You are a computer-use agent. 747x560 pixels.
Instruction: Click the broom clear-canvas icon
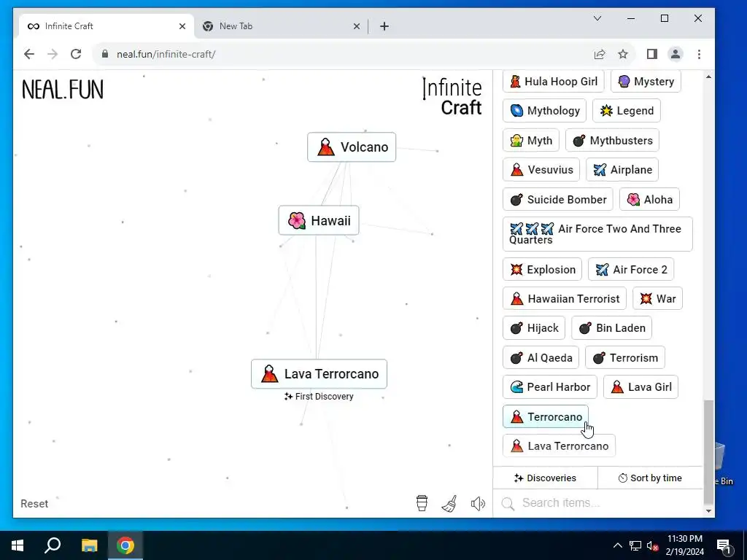tap(449, 503)
